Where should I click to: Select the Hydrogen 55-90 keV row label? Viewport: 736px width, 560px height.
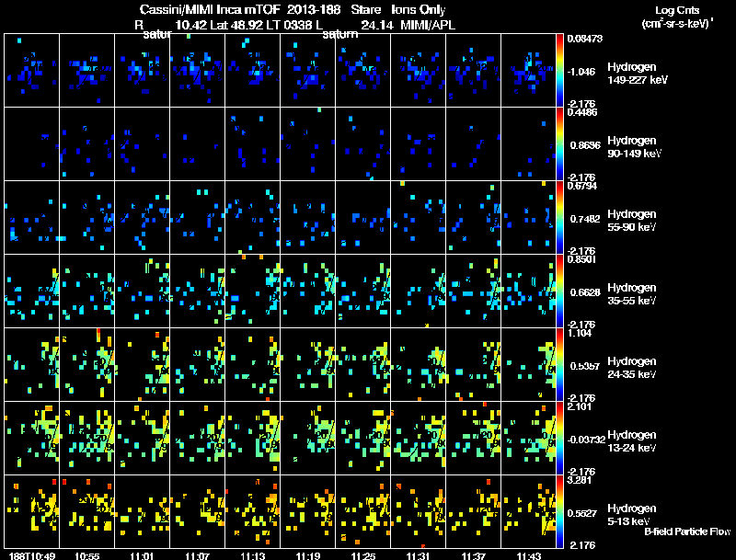tap(632, 221)
